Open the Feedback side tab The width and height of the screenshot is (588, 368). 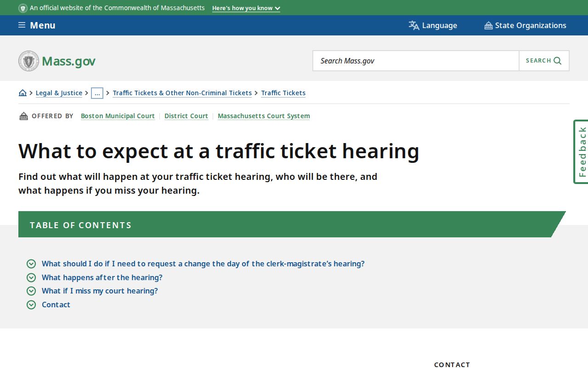tap(581, 152)
